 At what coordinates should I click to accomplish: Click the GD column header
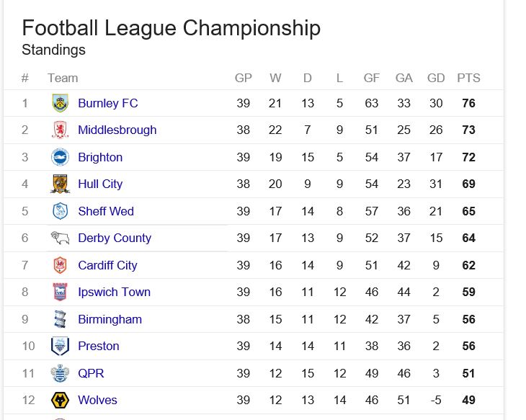(x=436, y=78)
